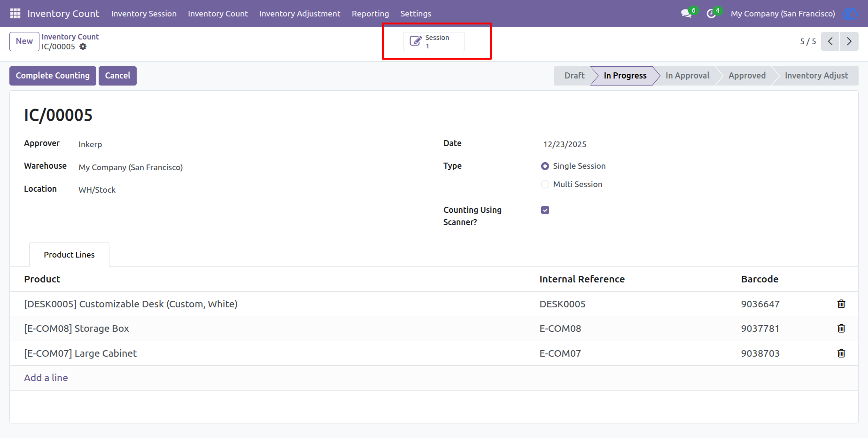
Task: Delete the Customizable Desk product line
Action: (x=841, y=304)
